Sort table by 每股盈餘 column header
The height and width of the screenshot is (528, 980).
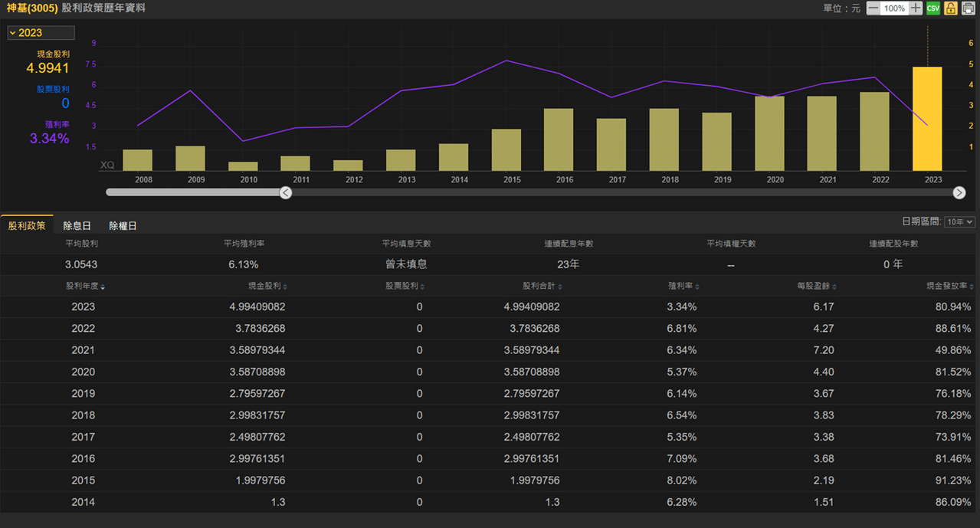tap(817, 286)
